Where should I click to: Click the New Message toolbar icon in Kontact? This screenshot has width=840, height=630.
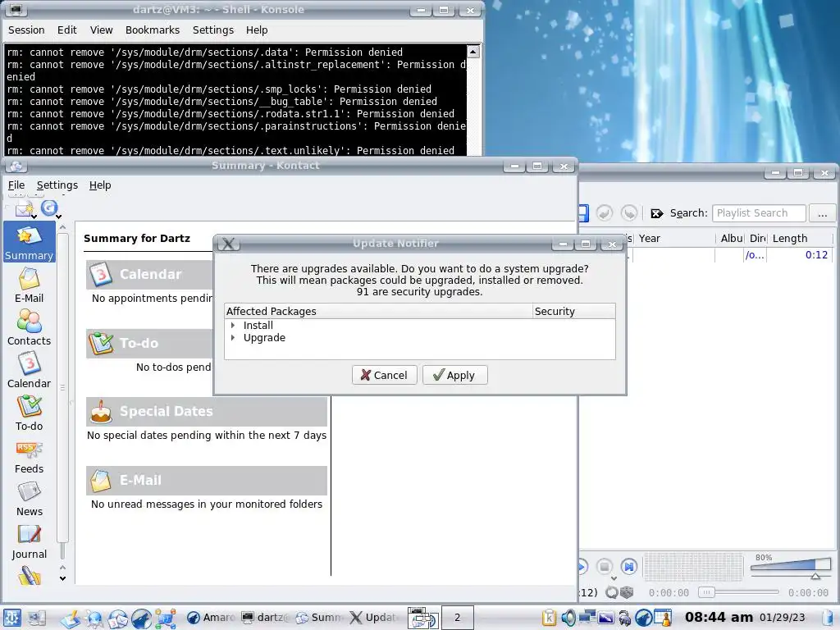[x=24, y=209]
